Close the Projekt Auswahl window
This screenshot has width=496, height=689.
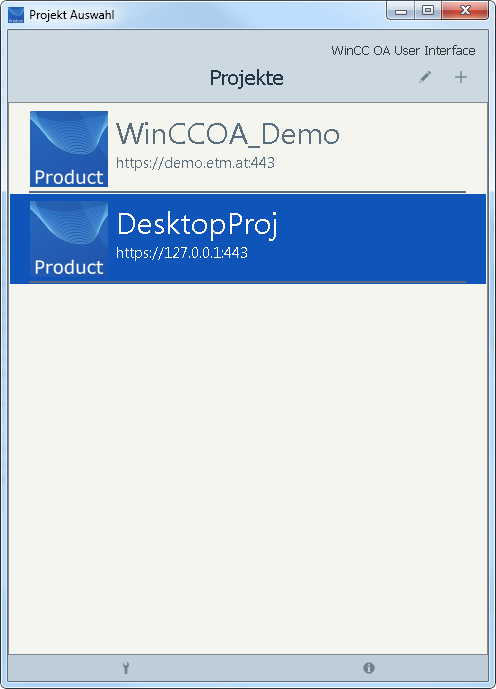(x=465, y=11)
